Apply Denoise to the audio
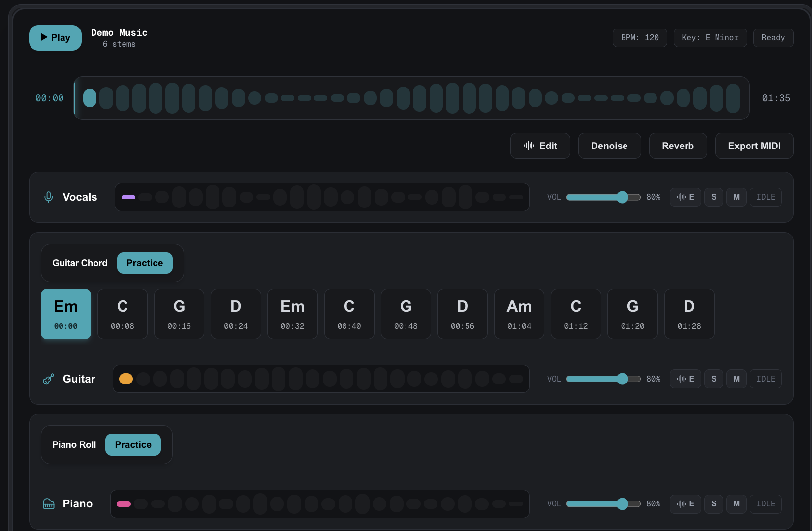This screenshot has height=531, width=812. tap(609, 146)
